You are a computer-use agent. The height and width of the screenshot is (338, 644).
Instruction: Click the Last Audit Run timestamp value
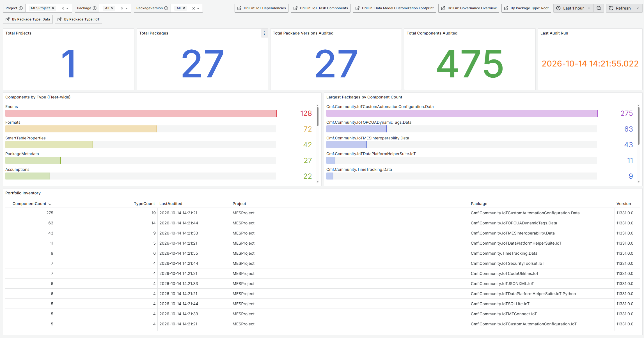click(590, 64)
